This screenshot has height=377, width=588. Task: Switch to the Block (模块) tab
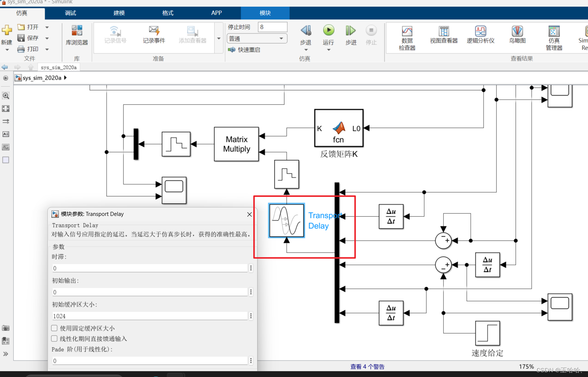(265, 13)
